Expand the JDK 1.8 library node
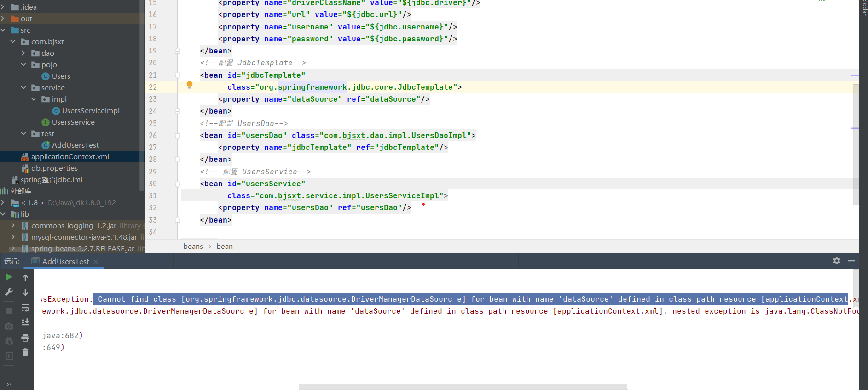The image size is (868, 390). coord(3,202)
